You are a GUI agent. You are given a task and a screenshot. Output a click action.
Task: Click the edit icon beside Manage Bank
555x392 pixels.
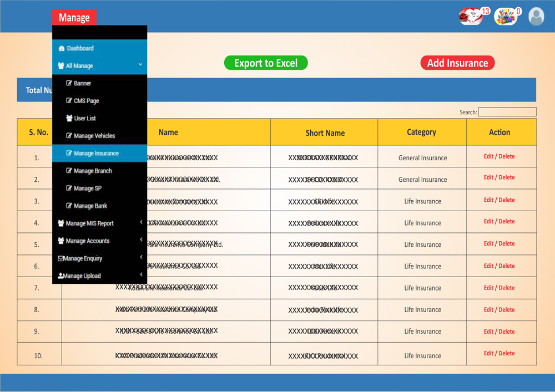coord(69,206)
